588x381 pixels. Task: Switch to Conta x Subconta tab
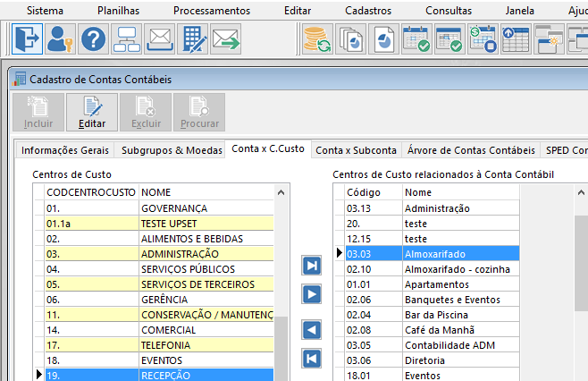[x=356, y=150]
